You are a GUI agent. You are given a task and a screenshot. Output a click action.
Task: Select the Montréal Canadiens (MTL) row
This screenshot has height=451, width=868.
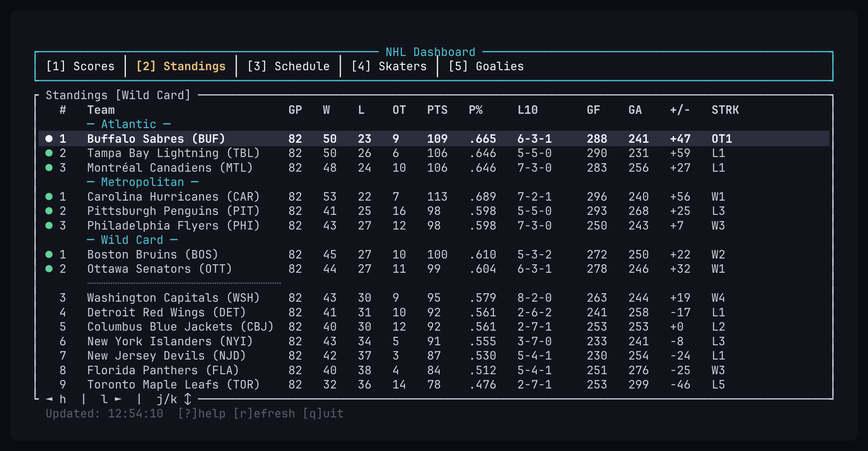tap(434, 168)
